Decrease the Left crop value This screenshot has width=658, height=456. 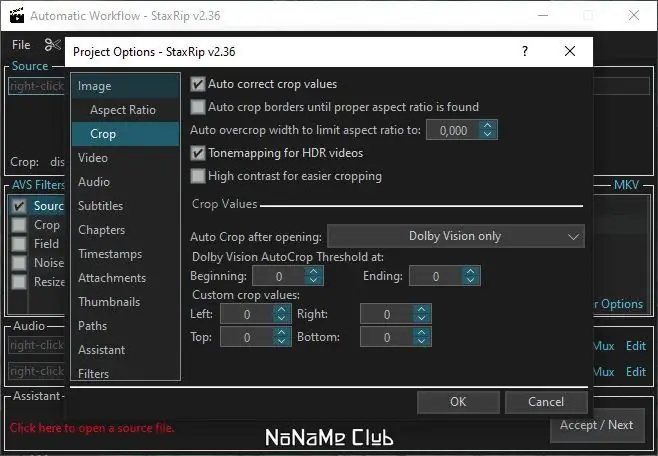point(282,318)
